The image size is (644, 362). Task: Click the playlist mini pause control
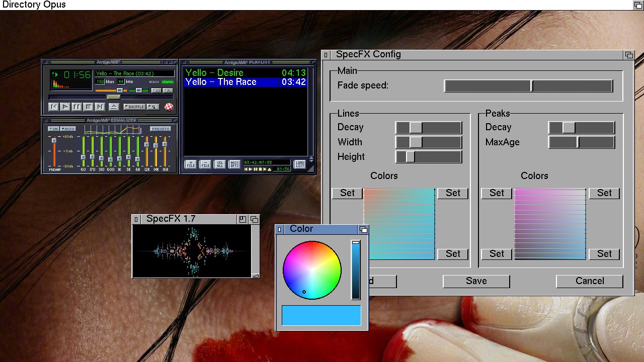tap(255, 169)
